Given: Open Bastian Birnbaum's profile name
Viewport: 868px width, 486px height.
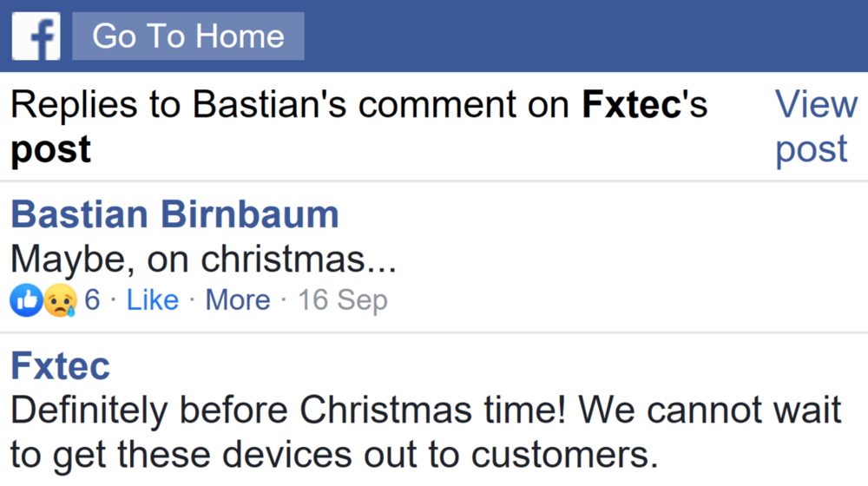Looking at the screenshot, I should [174, 214].
